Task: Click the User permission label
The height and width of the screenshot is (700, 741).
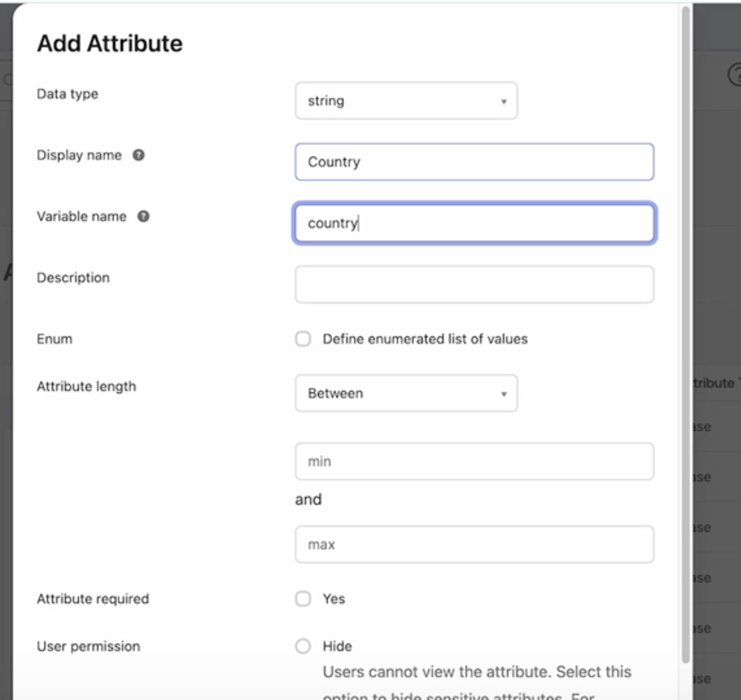Action: pyautogui.click(x=88, y=646)
